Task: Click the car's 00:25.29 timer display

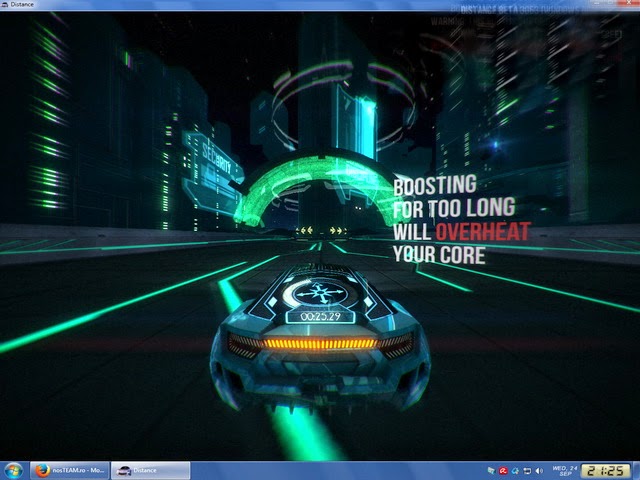Action: click(320, 316)
